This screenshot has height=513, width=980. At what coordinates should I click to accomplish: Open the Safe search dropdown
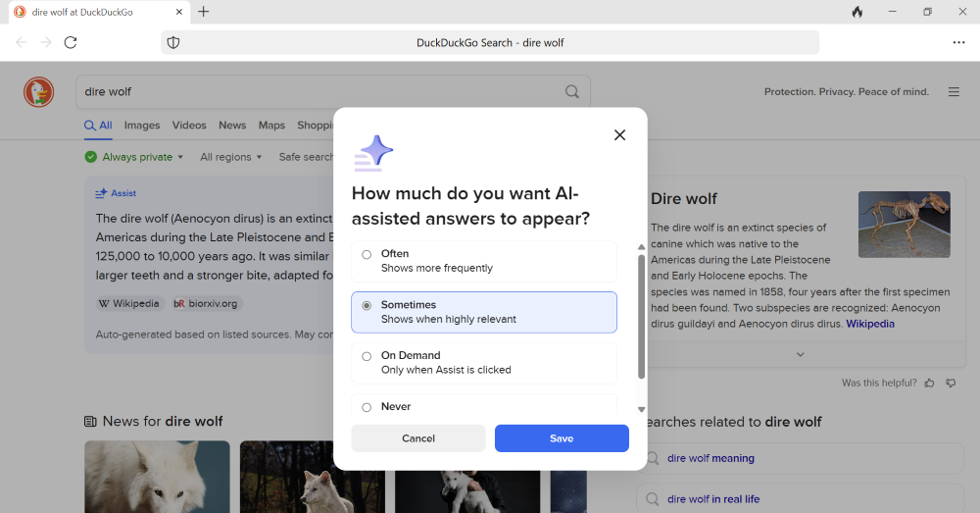click(306, 157)
